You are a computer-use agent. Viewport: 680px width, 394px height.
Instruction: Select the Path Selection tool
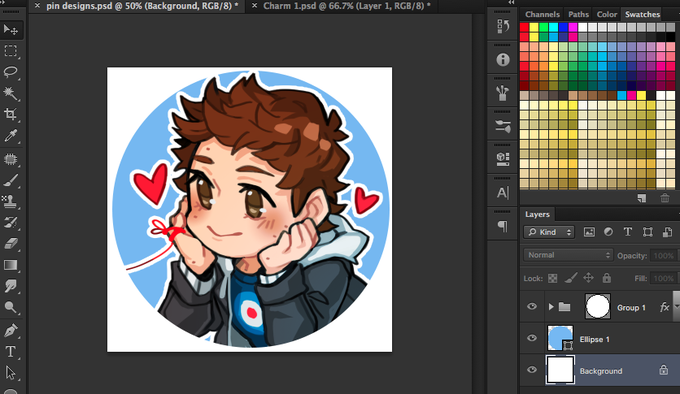[10, 373]
